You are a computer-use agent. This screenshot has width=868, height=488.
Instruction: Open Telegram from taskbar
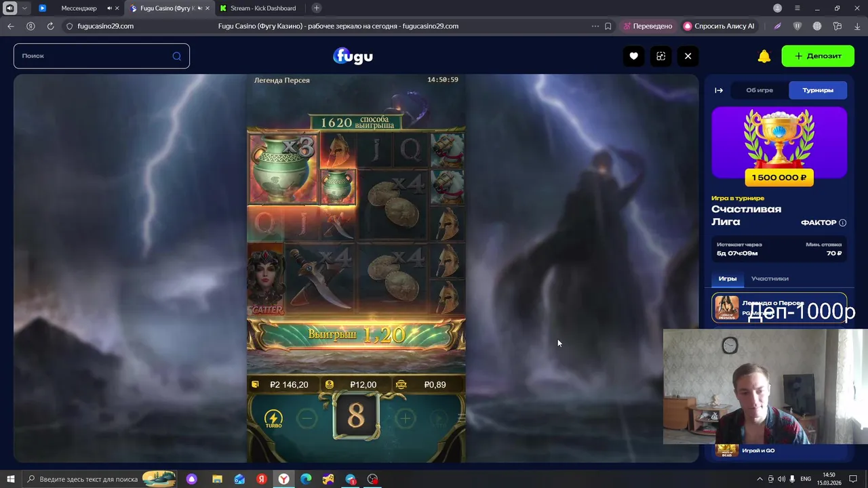[x=351, y=479]
